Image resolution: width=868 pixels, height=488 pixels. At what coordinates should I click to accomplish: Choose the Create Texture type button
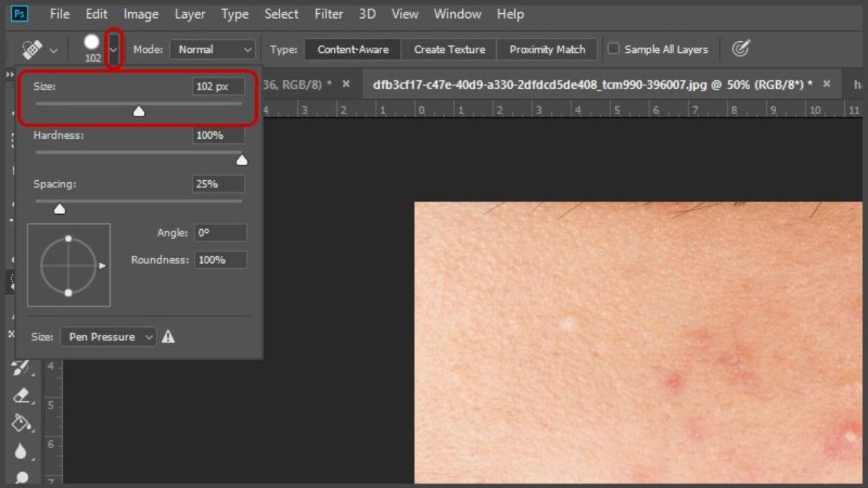pyautogui.click(x=449, y=49)
